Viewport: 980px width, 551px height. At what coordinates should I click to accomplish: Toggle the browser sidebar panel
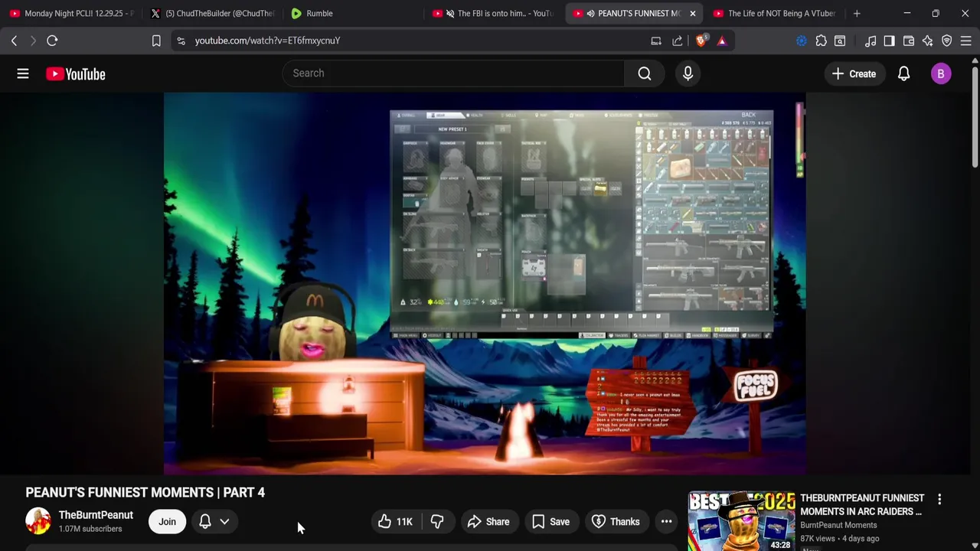(889, 41)
